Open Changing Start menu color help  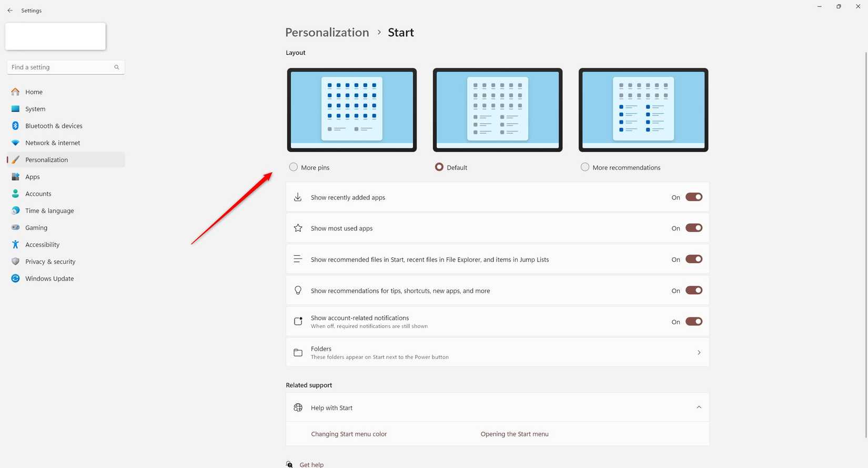tap(349, 434)
